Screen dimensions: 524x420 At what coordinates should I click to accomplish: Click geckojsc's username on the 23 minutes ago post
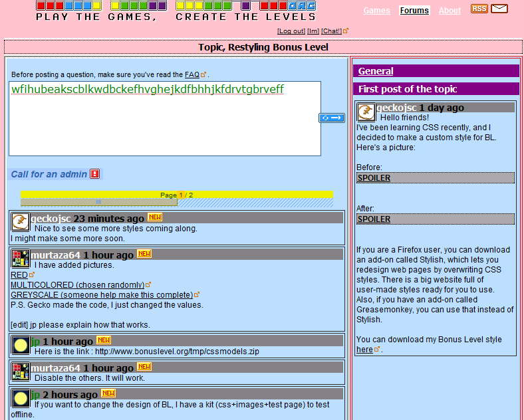51,219
